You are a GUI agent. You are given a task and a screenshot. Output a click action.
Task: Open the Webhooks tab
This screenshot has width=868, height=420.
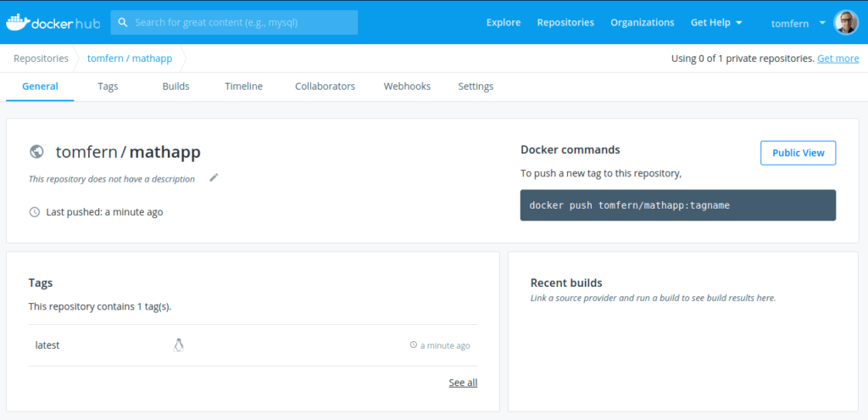point(407,87)
